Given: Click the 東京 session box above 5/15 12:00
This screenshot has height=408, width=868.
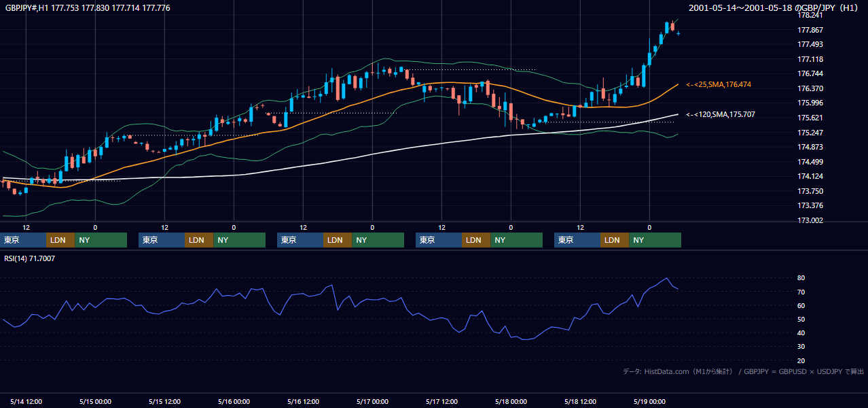Looking at the screenshot, I should [x=161, y=240].
